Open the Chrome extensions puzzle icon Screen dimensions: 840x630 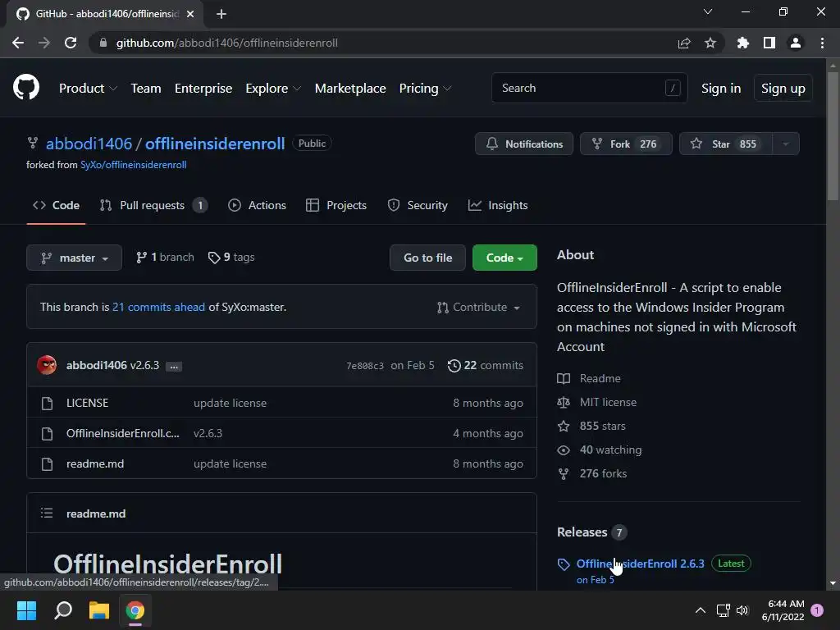click(x=743, y=43)
